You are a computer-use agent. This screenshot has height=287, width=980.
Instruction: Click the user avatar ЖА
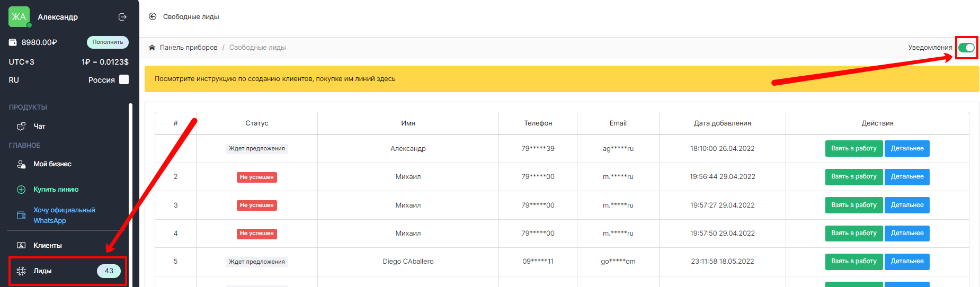19,17
